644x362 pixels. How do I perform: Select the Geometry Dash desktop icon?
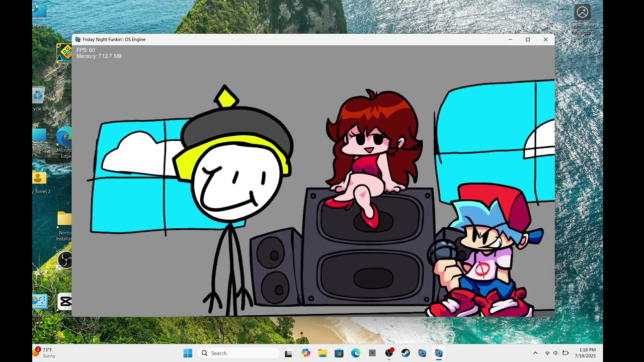64,53
